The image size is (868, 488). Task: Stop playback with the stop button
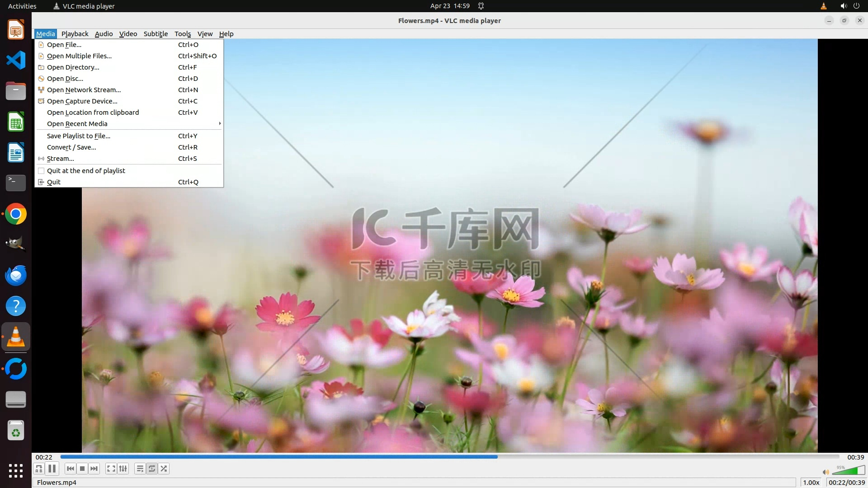[82, 469]
